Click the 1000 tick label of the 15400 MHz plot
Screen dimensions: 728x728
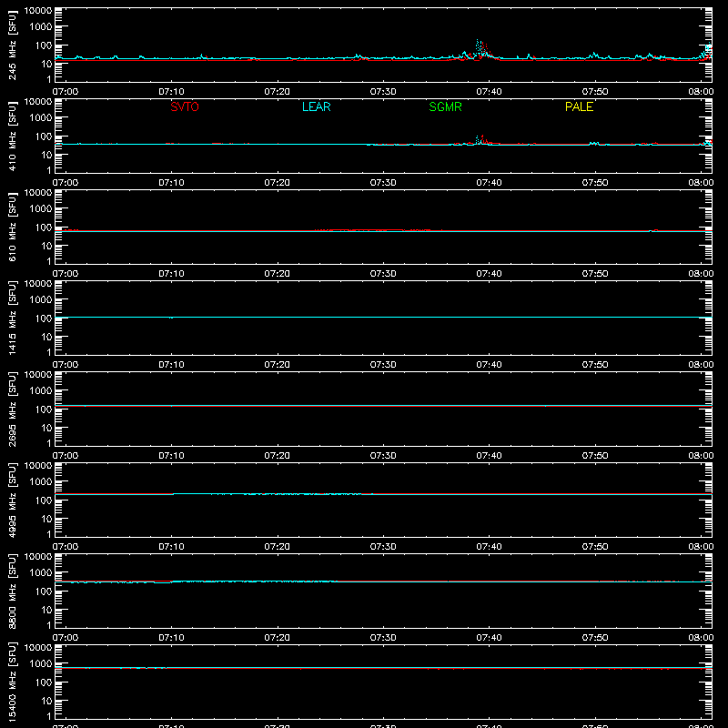(x=41, y=664)
